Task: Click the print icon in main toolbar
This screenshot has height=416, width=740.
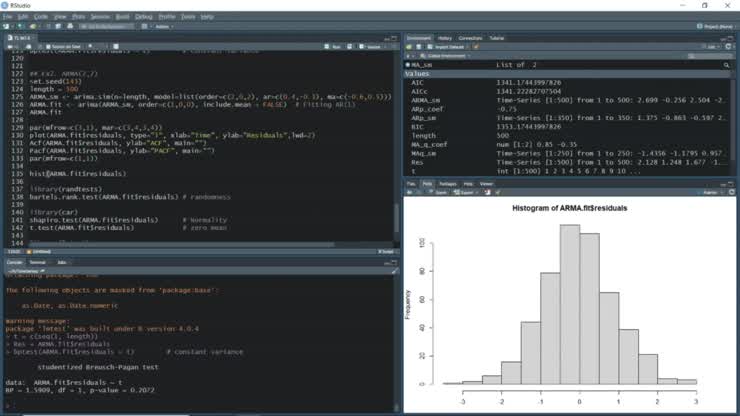Action: 70,26
